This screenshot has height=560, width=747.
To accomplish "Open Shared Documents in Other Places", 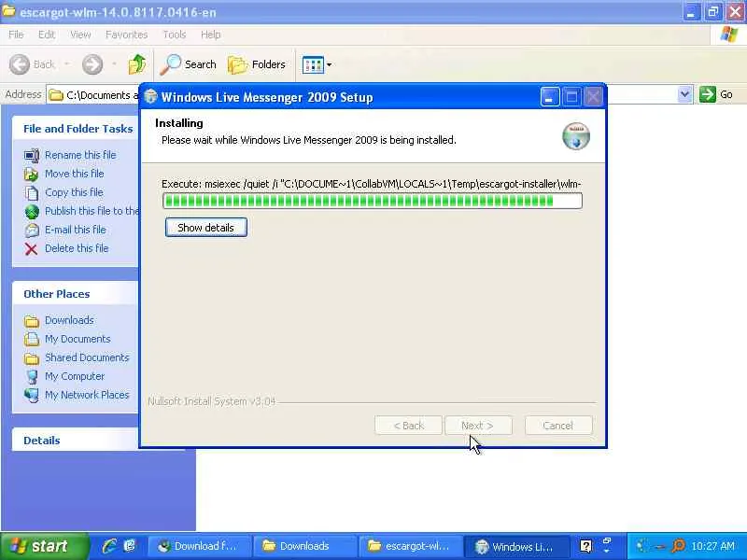I will (x=87, y=357).
